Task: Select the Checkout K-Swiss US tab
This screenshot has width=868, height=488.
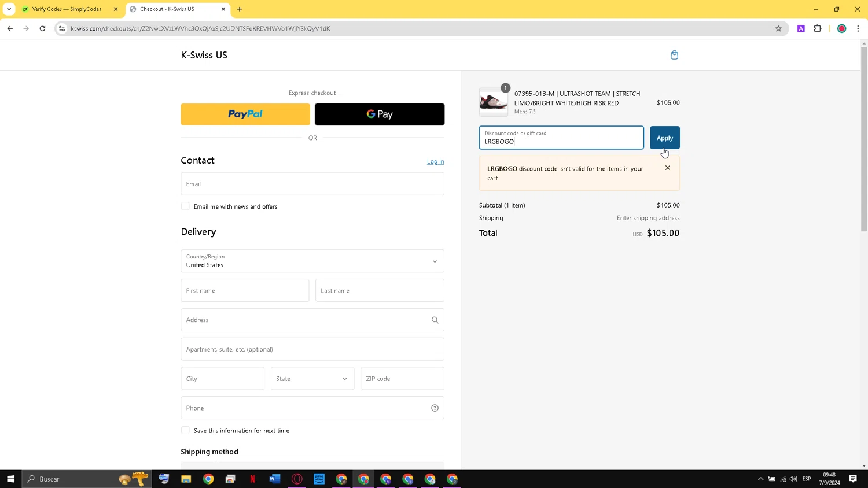Action: click(x=174, y=9)
